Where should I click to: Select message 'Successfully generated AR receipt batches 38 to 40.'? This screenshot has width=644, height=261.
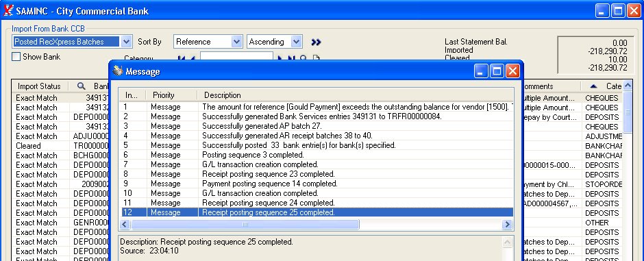317,136
